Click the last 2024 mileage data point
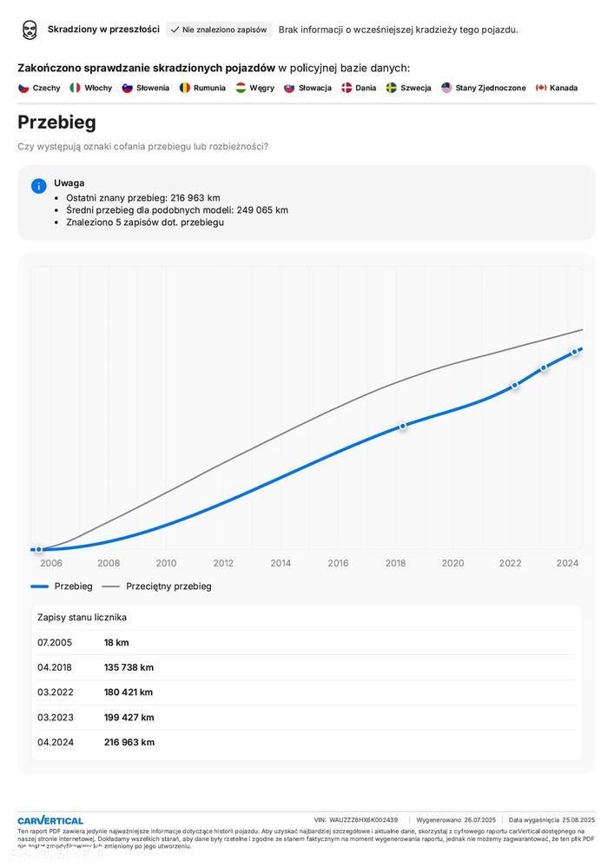Viewport: 614px width, 868px height. click(x=574, y=351)
